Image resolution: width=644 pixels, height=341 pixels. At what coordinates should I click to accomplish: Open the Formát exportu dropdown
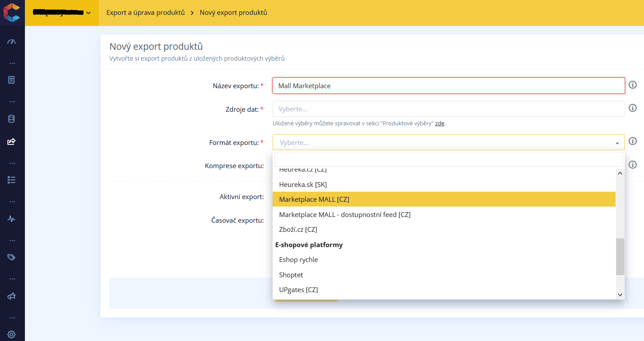[448, 142]
